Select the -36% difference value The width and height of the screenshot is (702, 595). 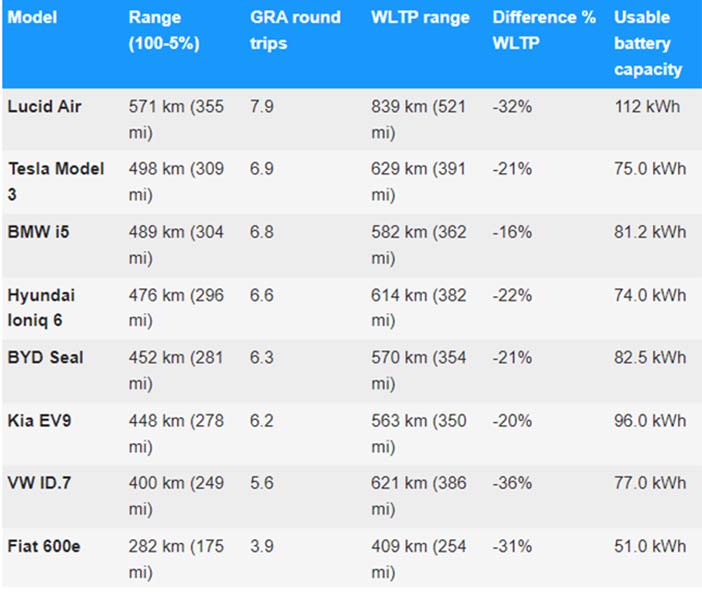click(x=512, y=483)
